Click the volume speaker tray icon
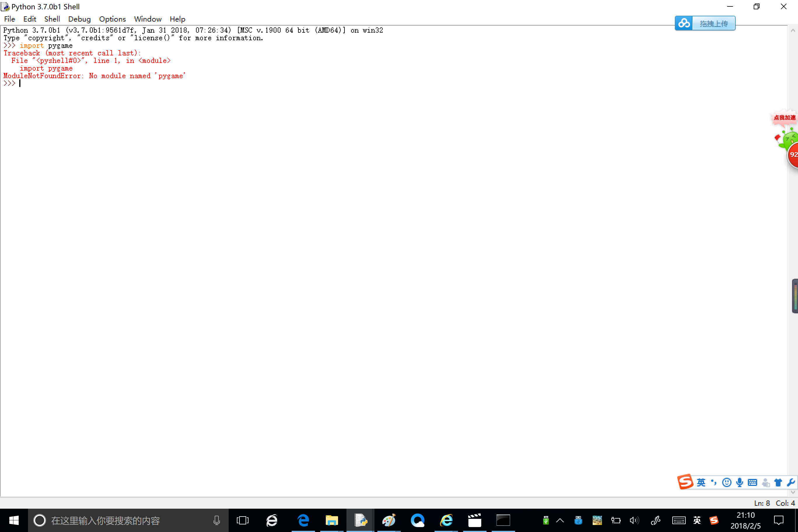Screen dimensions: 798x532 click(x=634, y=520)
